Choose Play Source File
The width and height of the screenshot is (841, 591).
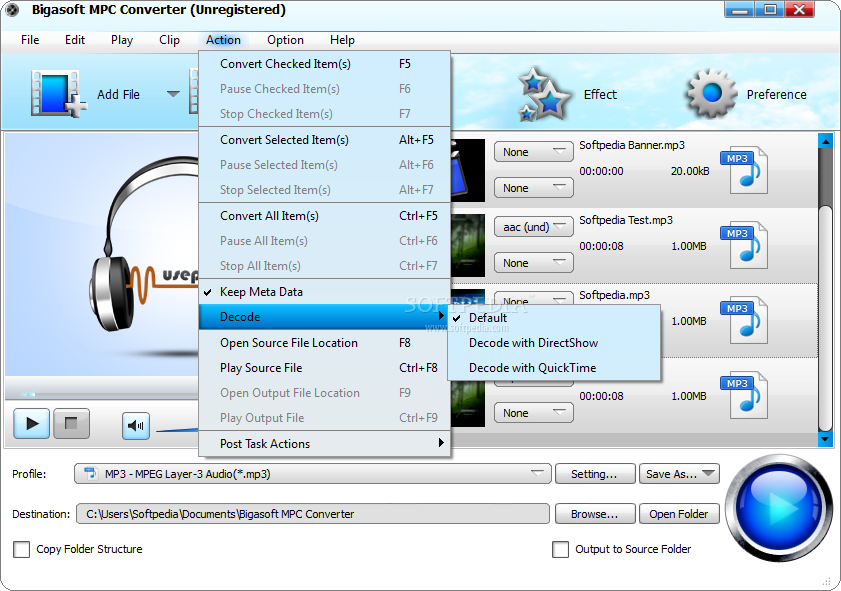pos(324,368)
